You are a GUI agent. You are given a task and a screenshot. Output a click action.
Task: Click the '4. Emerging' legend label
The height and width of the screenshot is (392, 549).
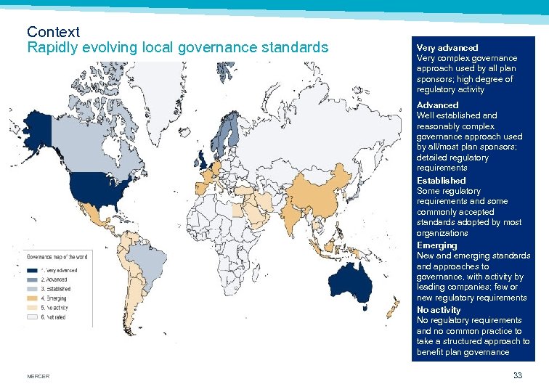[x=54, y=298]
